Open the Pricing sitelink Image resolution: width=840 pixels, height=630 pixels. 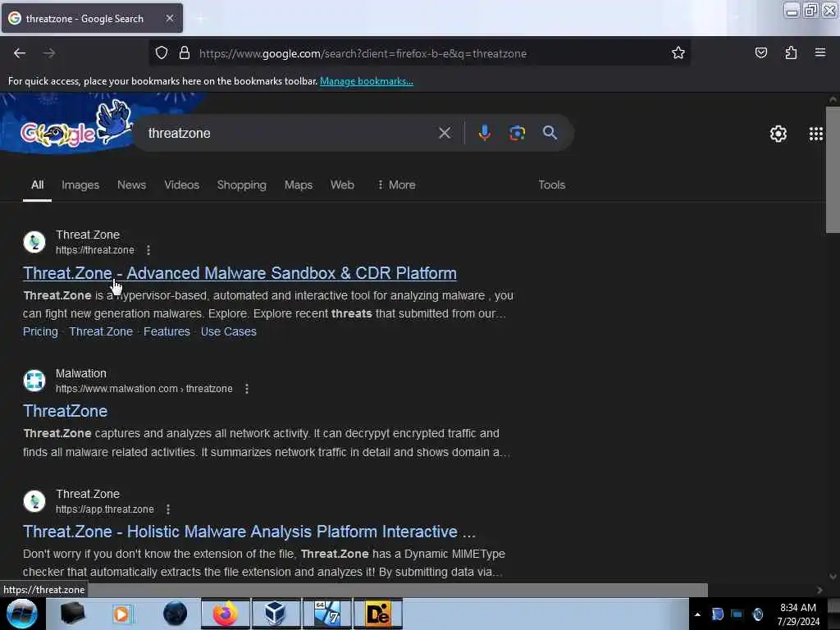click(40, 331)
